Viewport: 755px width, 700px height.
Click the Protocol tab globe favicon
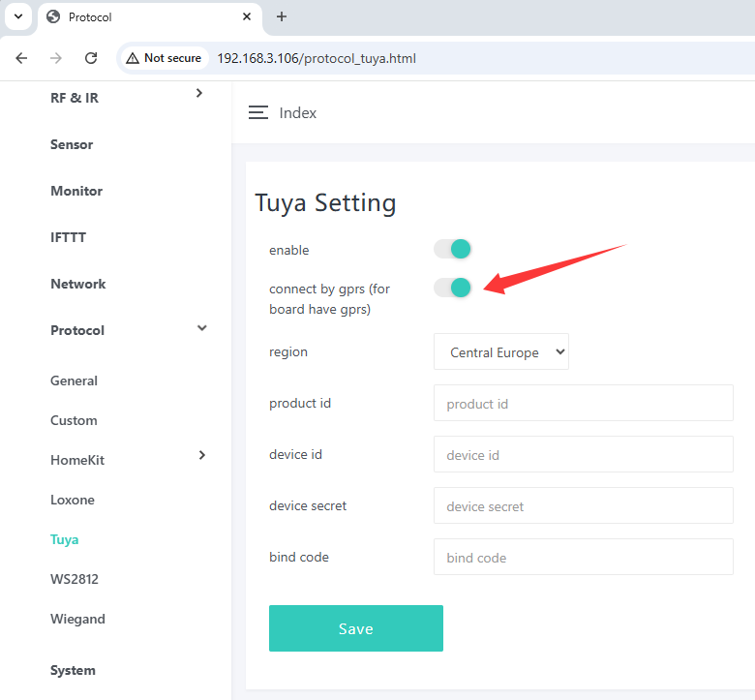[53, 16]
